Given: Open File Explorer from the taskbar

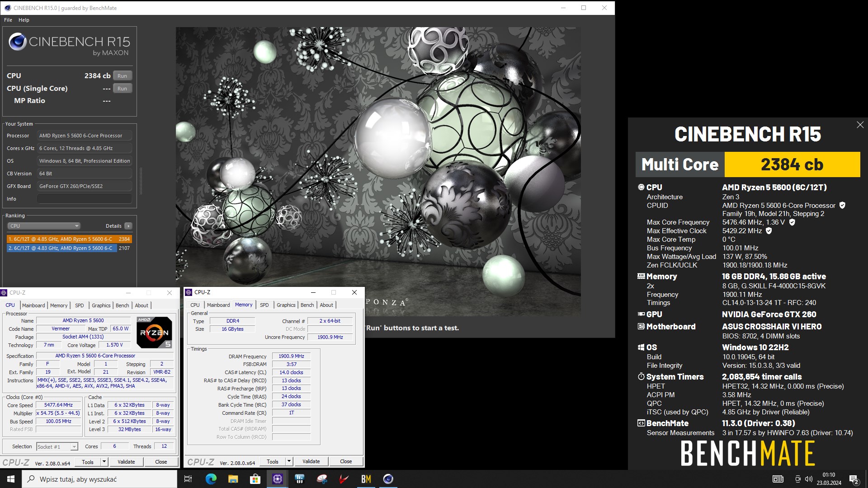Looking at the screenshot, I should tap(233, 479).
